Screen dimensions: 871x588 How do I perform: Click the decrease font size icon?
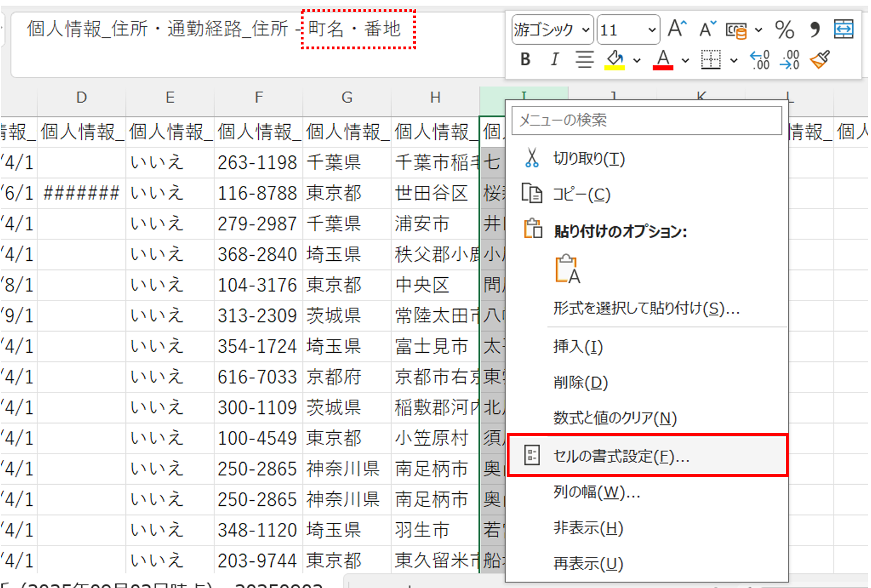(707, 29)
